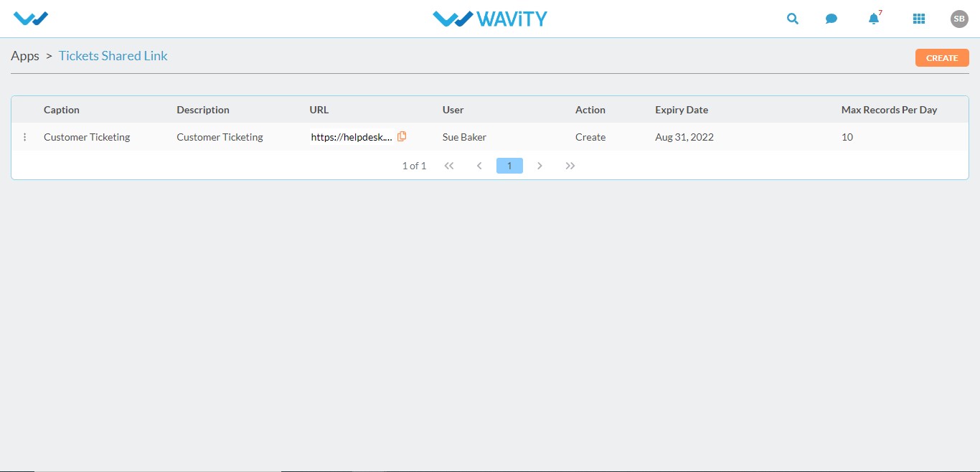Click Tickets Shared Link breadcrumb
This screenshot has height=472, width=980.
pos(113,56)
